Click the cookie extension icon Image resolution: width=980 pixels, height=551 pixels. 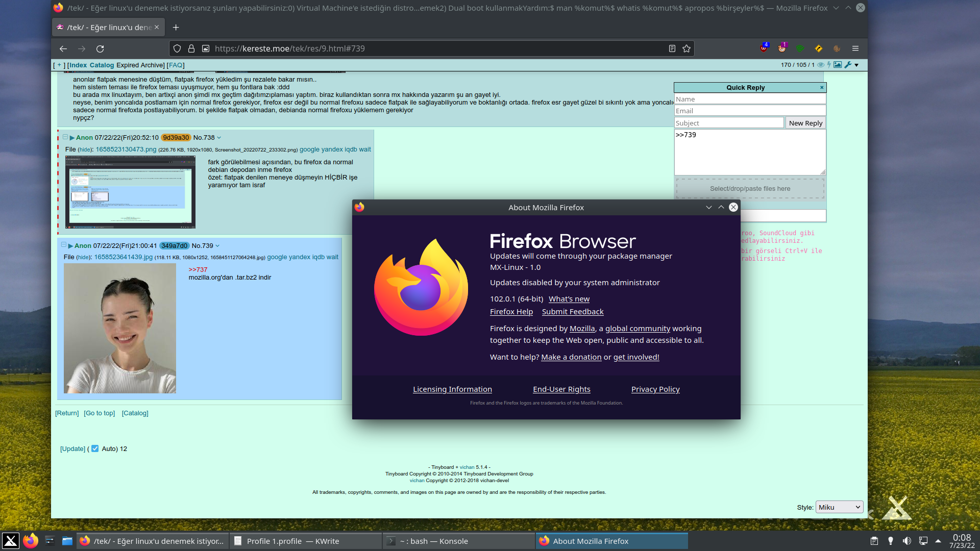point(837,48)
